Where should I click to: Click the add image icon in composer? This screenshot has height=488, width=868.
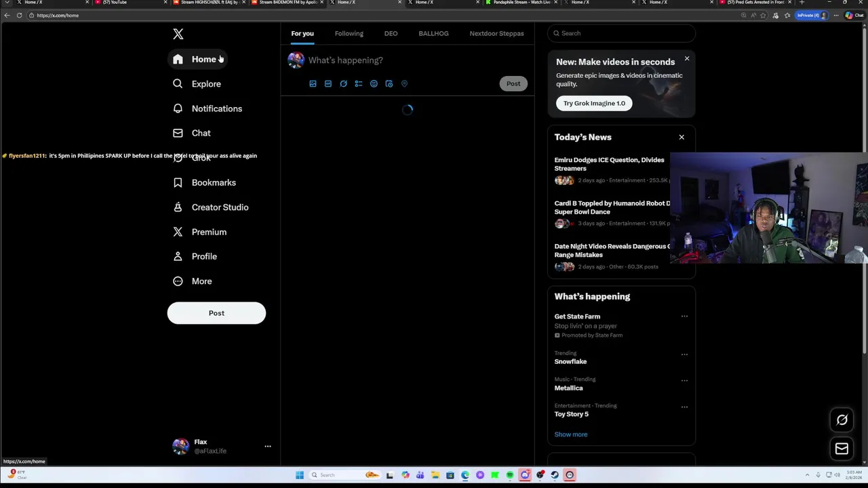click(x=313, y=84)
